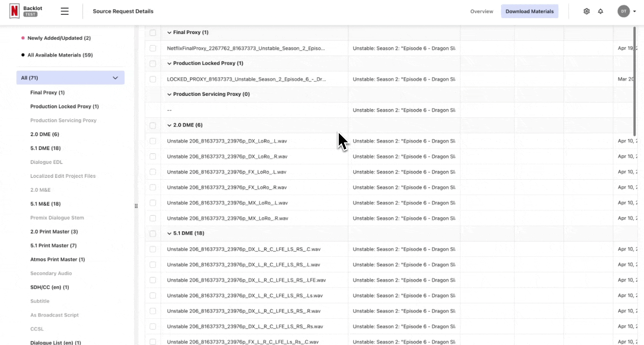Select 2.0 DME (6) in sidebar

pyautogui.click(x=45, y=134)
